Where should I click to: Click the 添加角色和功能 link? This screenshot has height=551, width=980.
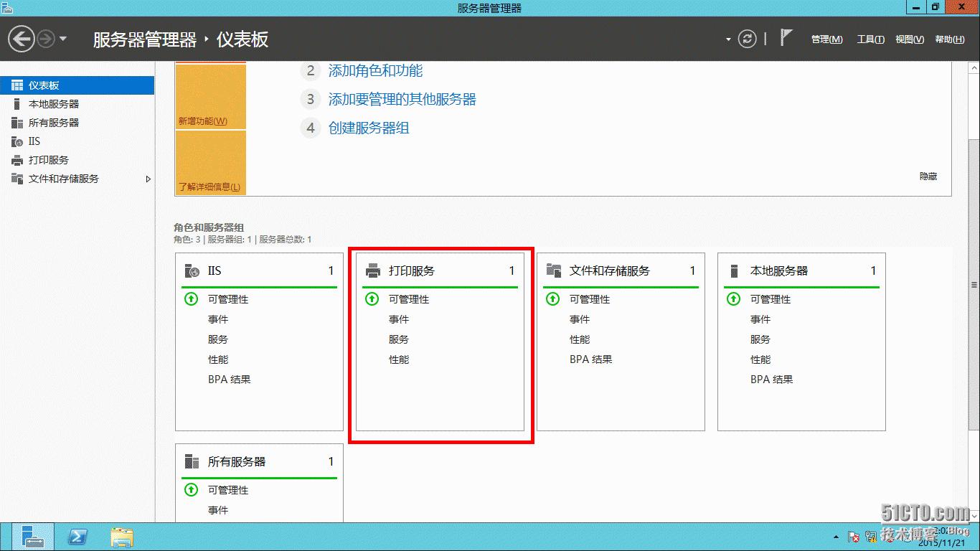[x=376, y=71]
